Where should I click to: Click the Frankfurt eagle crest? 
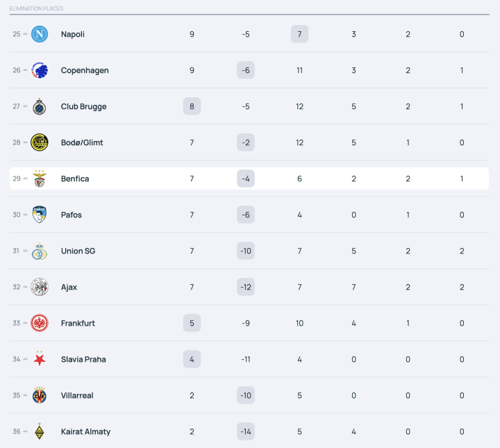[x=40, y=323]
